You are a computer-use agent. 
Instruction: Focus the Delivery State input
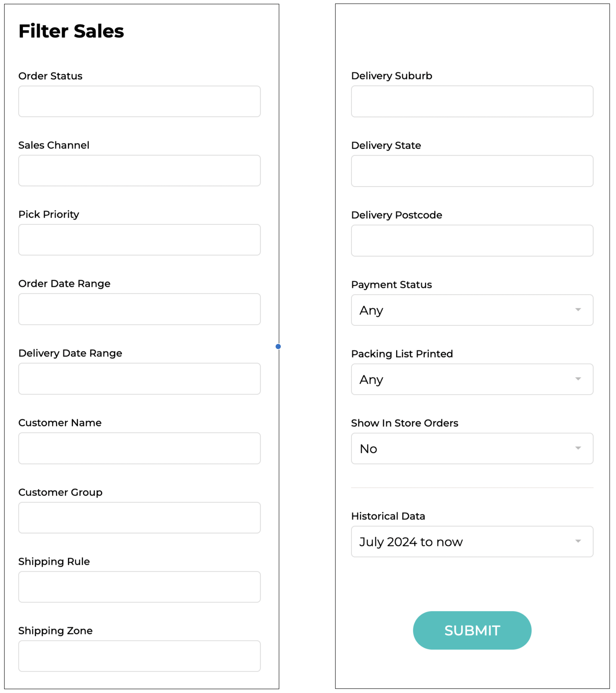point(472,171)
